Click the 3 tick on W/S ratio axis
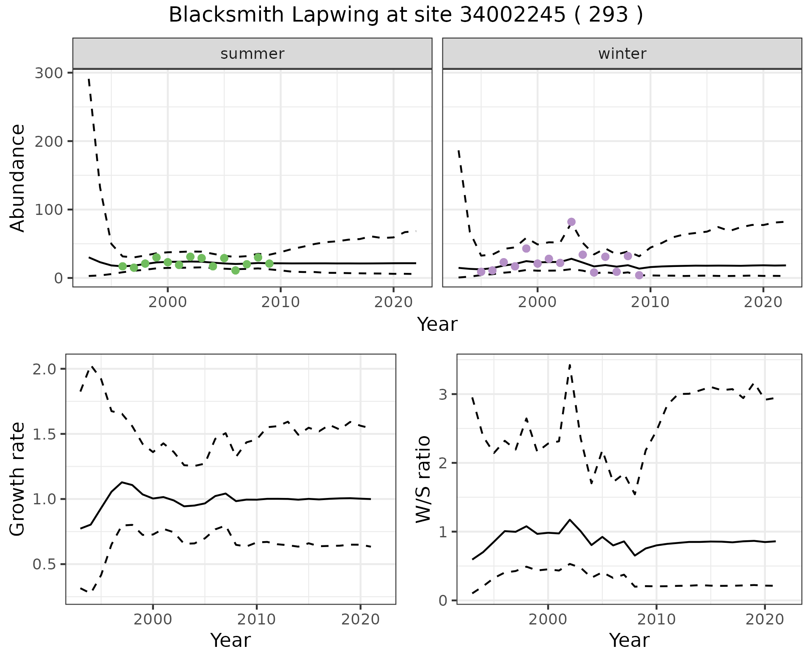 pyautogui.click(x=443, y=394)
